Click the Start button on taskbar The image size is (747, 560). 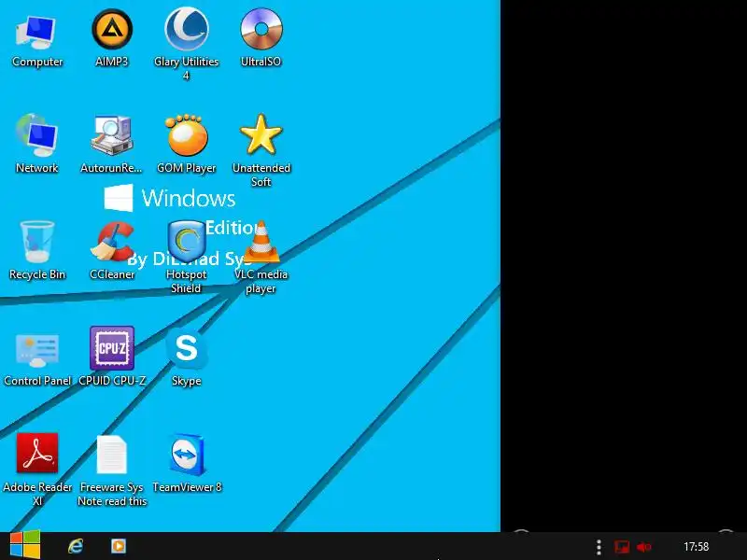tap(25, 545)
